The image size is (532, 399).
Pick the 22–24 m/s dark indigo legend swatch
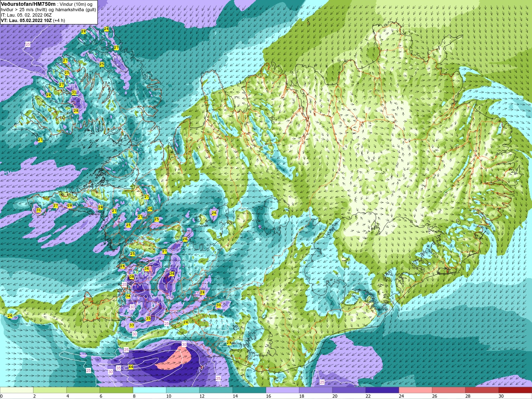(x=382, y=390)
